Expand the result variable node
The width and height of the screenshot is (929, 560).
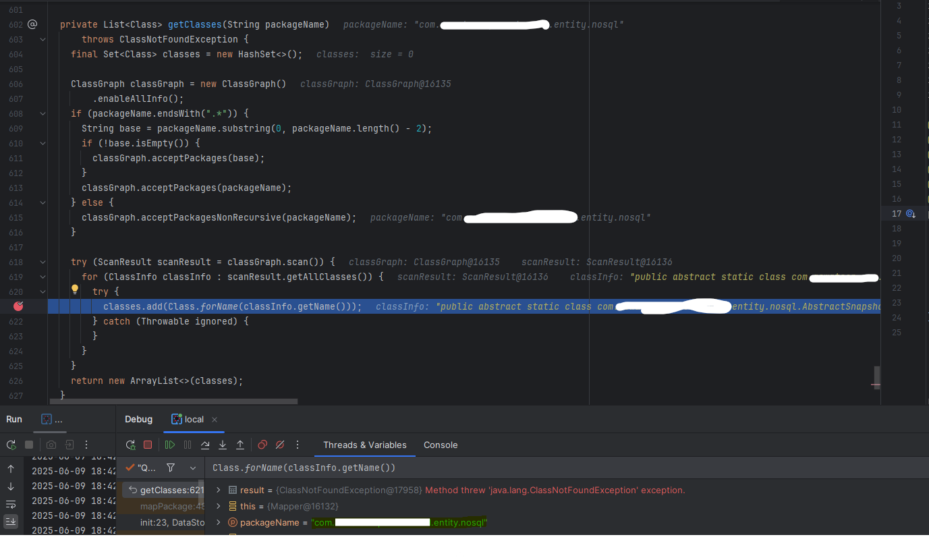(x=219, y=490)
